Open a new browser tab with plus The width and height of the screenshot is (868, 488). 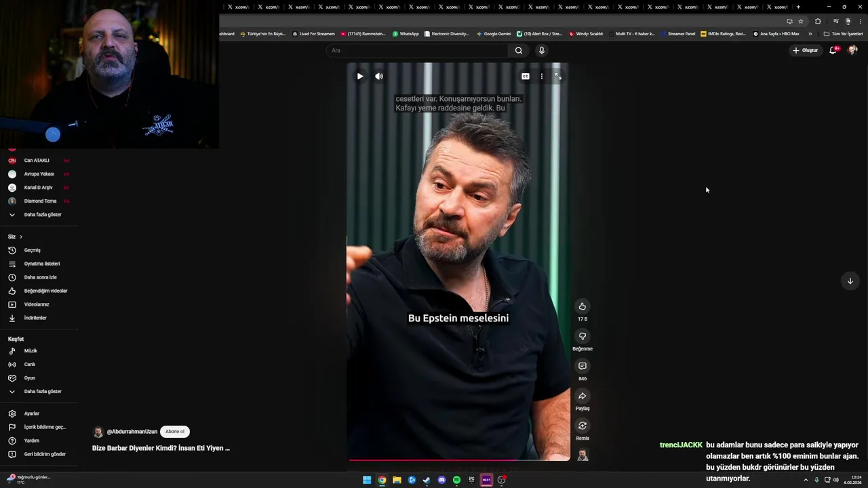point(798,7)
